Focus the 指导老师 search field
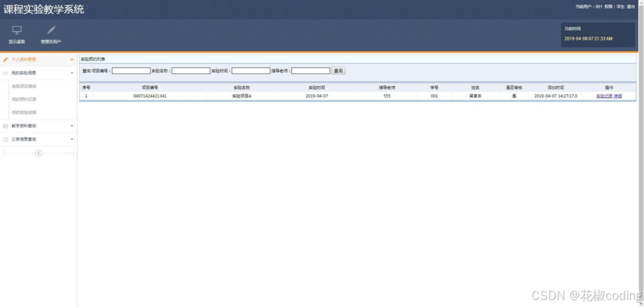644x307 pixels. point(310,71)
